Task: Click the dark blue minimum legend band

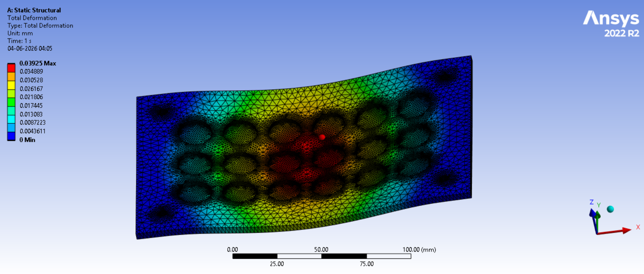Action: point(11,136)
